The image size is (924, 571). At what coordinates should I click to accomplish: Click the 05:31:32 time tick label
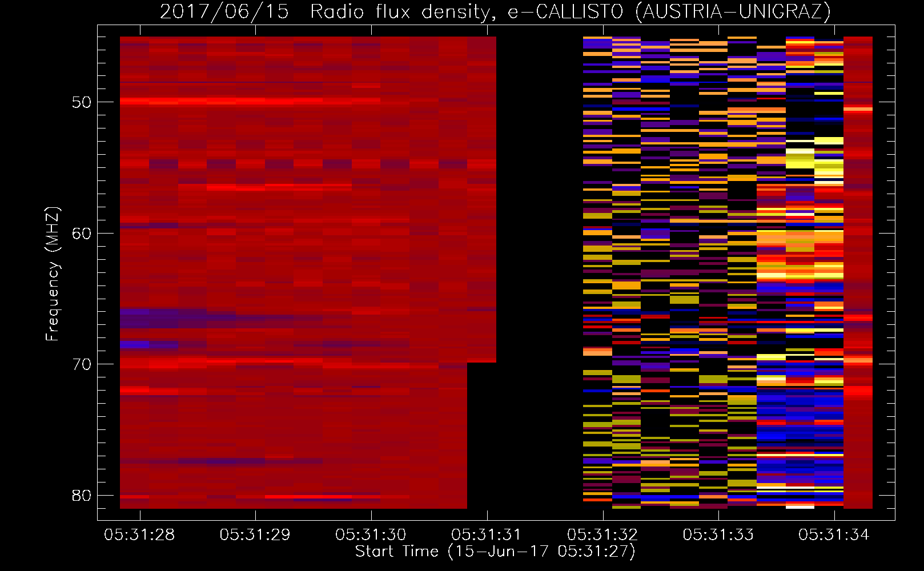coord(602,535)
